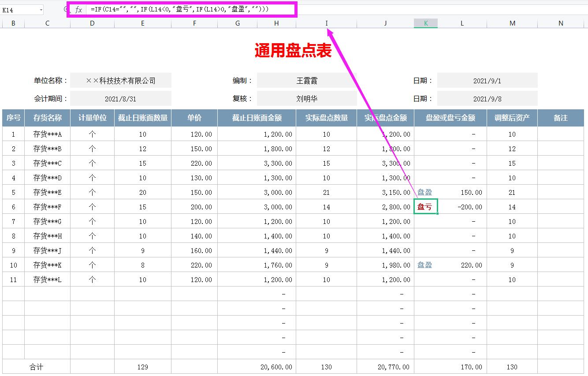Select the 调整后资产 header cell
This screenshot has height=376, width=588.
point(512,118)
